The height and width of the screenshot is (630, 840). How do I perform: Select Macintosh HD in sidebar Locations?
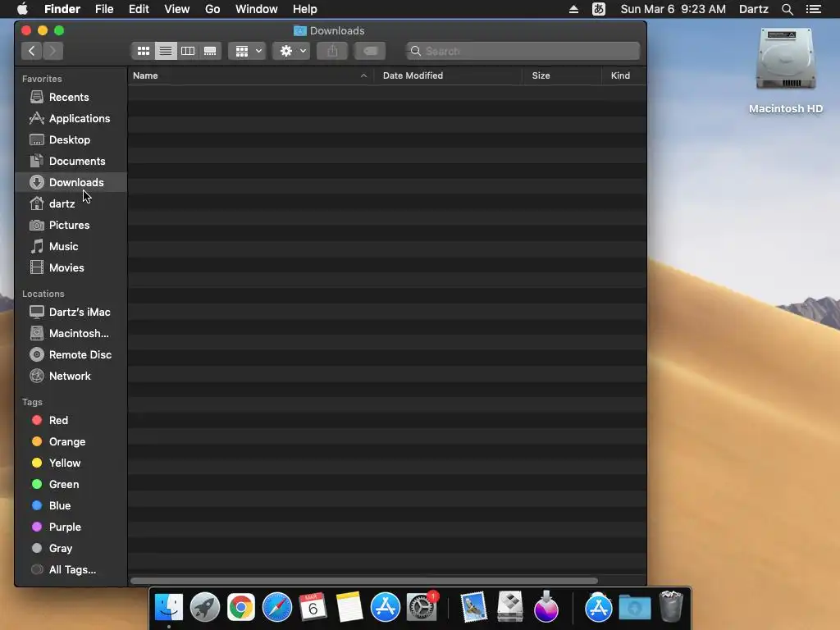[x=71, y=333]
